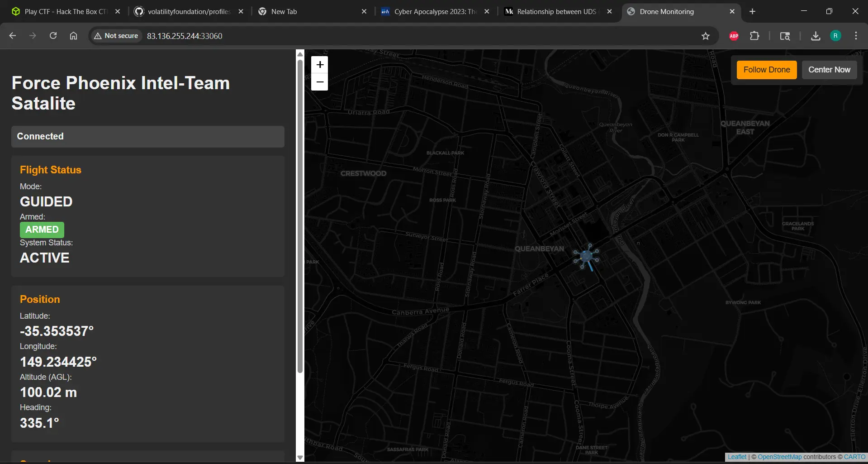Open the CARTO attribution link
The image size is (868, 464).
click(x=854, y=457)
